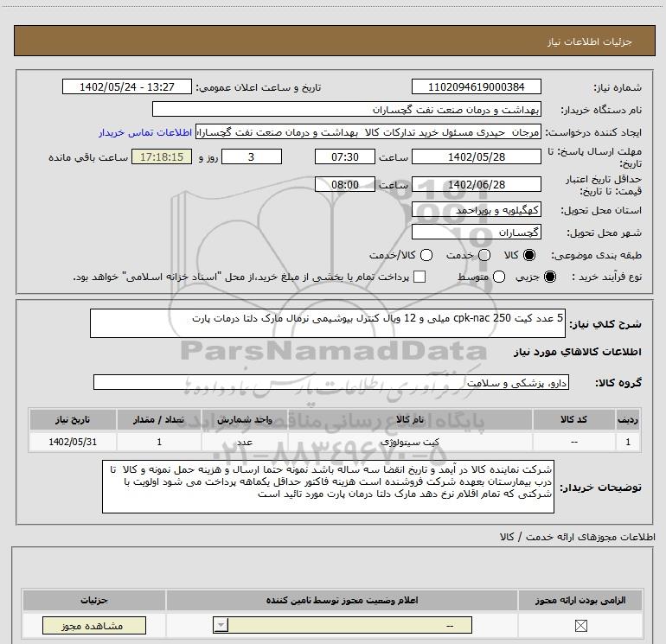
Task: Click the general need description text box
Action: 328,323
